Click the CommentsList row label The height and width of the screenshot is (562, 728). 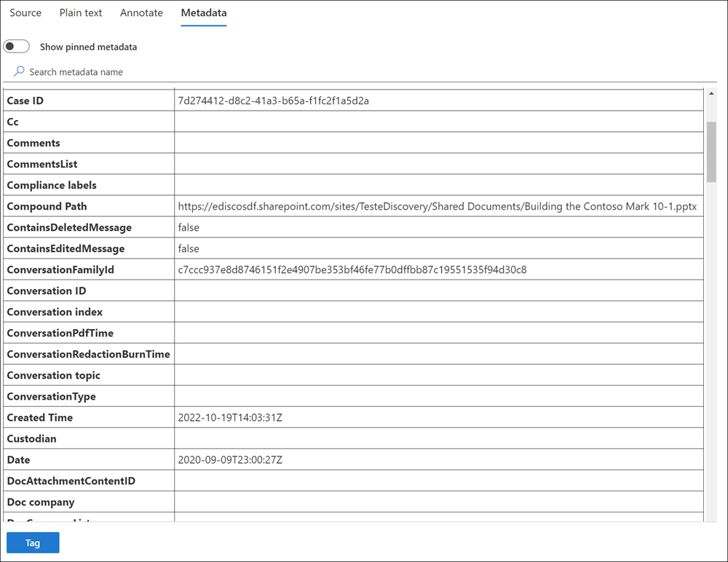tap(42, 164)
